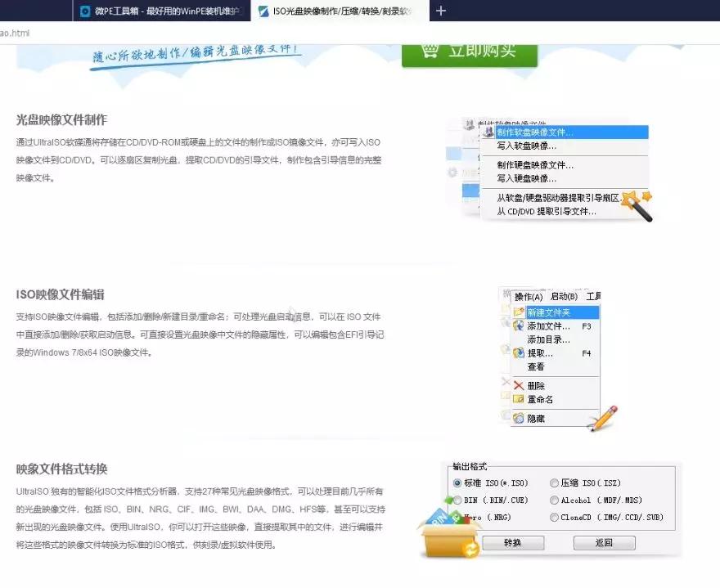Click the new tab plus button
This screenshot has width=720, height=588.
point(440,11)
